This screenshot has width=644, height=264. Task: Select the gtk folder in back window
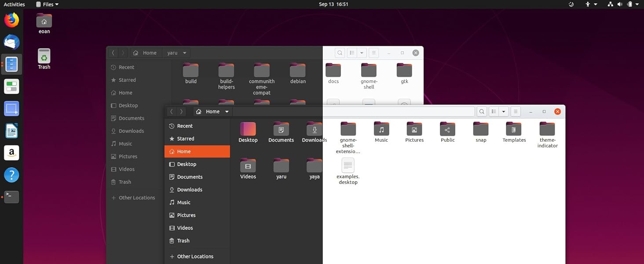point(404,73)
